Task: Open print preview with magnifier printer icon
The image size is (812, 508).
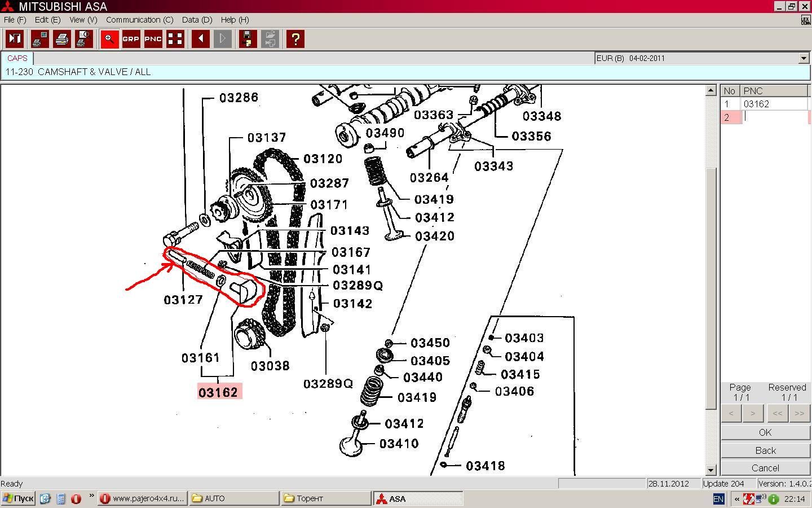Action: (x=84, y=39)
